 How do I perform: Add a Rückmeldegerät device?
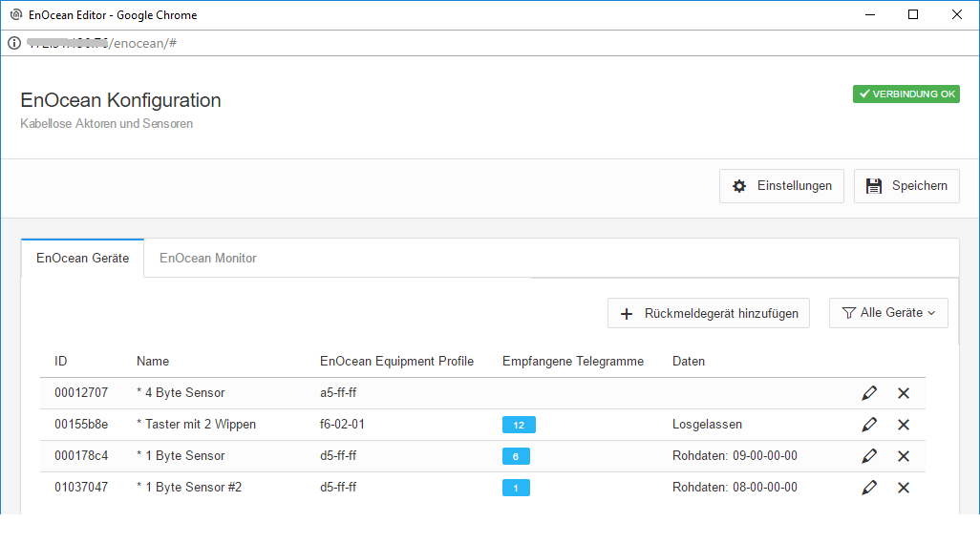coord(708,313)
